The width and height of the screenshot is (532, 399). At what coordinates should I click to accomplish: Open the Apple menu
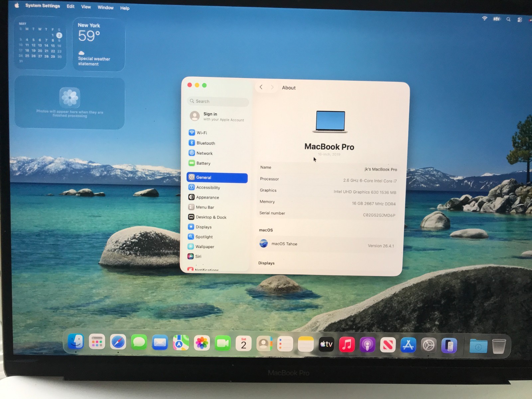17,5
